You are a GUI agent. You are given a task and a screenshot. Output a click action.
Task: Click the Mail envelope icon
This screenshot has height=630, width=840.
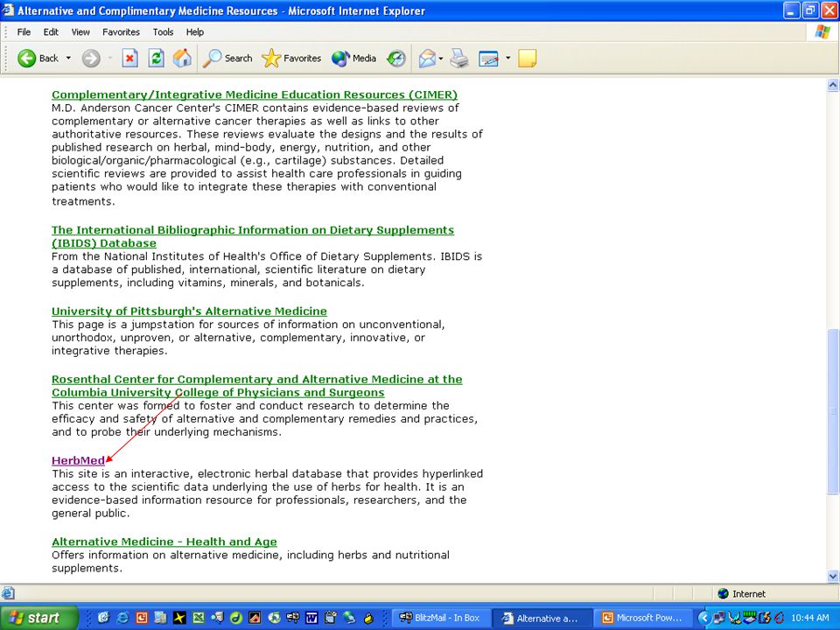pos(427,58)
